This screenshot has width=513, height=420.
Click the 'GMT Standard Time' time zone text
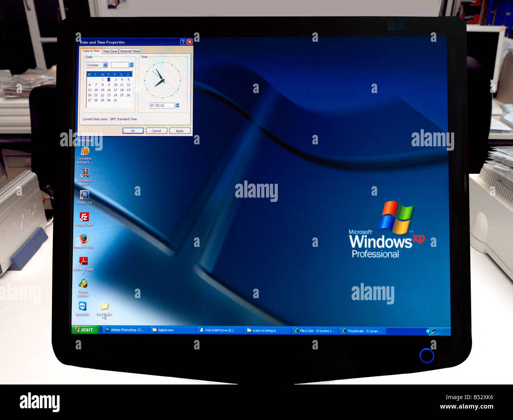click(123, 119)
